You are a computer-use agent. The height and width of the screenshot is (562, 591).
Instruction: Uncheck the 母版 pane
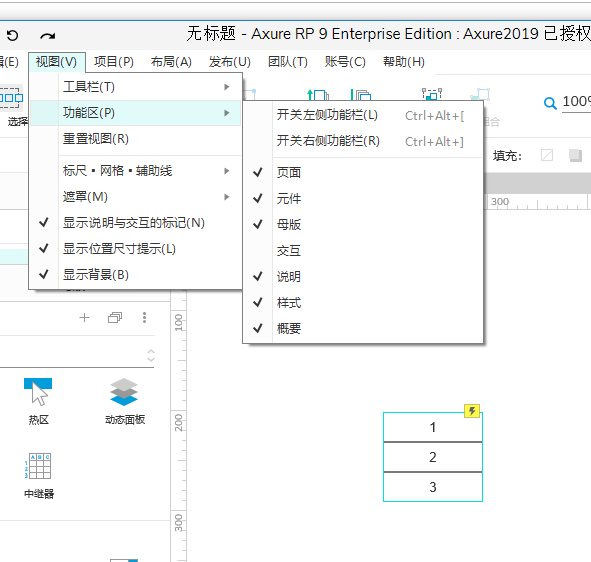[x=363, y=224]
